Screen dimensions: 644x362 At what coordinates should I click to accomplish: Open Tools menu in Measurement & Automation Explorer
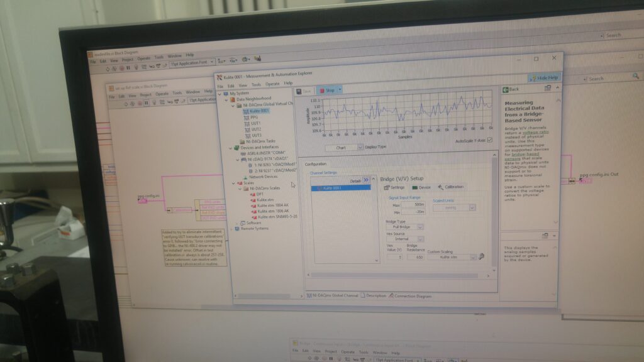[256, 85]
